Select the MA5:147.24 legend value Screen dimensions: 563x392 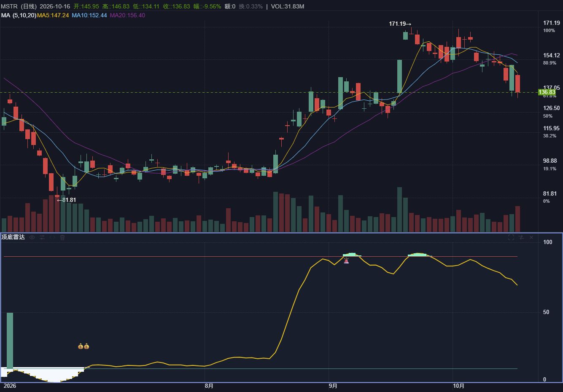pos(53,15)
